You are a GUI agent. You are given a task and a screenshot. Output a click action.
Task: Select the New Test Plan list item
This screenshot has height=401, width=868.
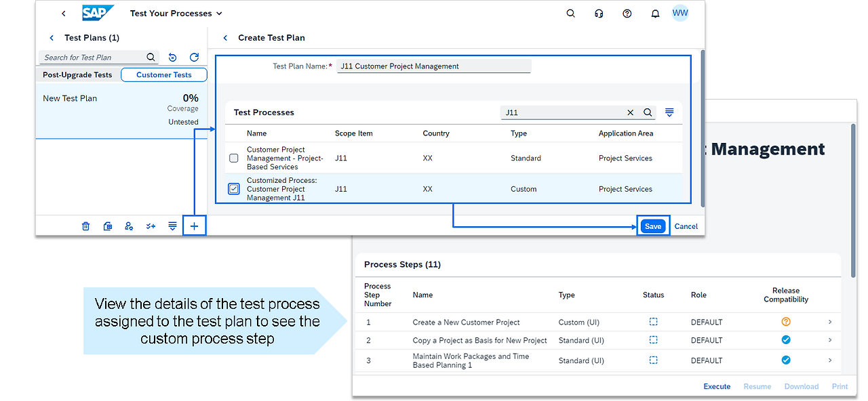coord(121,110)
